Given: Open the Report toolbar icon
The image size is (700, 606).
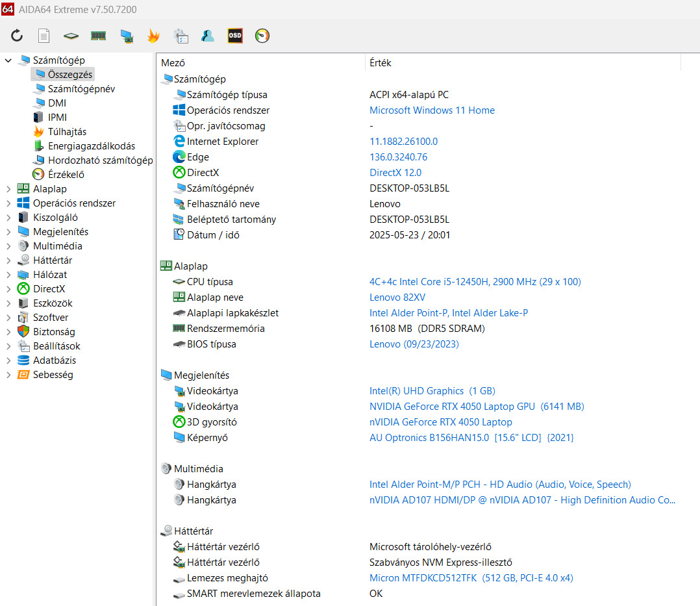Looking at the screenshot, I should tap(44, 36).
